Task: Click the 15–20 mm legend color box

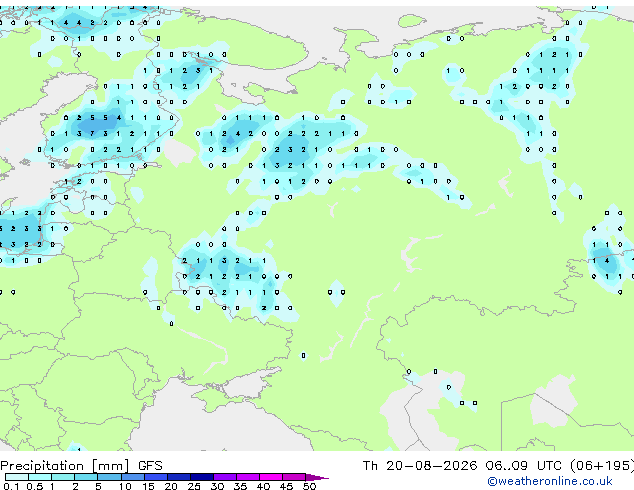Action: pos(155,477)
